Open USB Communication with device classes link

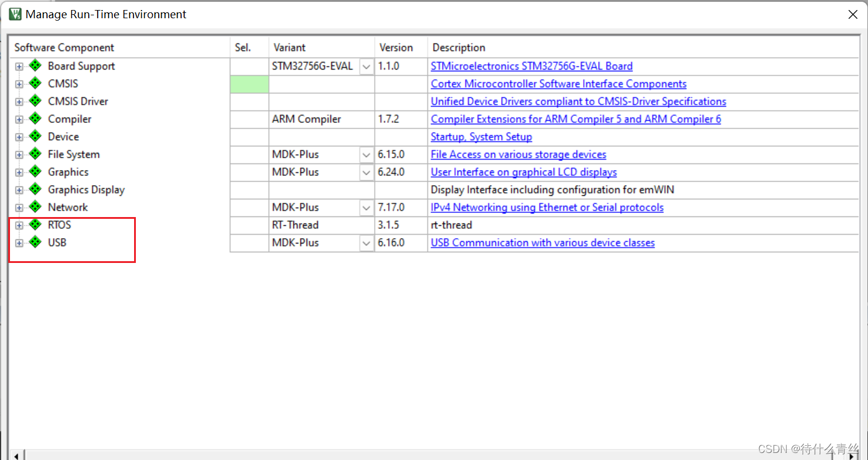tap(543, 242)
